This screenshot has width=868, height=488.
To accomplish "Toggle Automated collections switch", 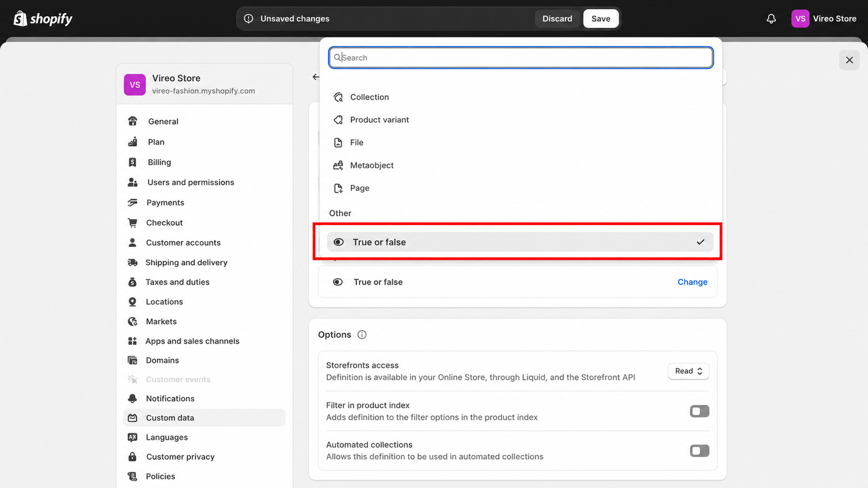I will [x=699, y=451].
